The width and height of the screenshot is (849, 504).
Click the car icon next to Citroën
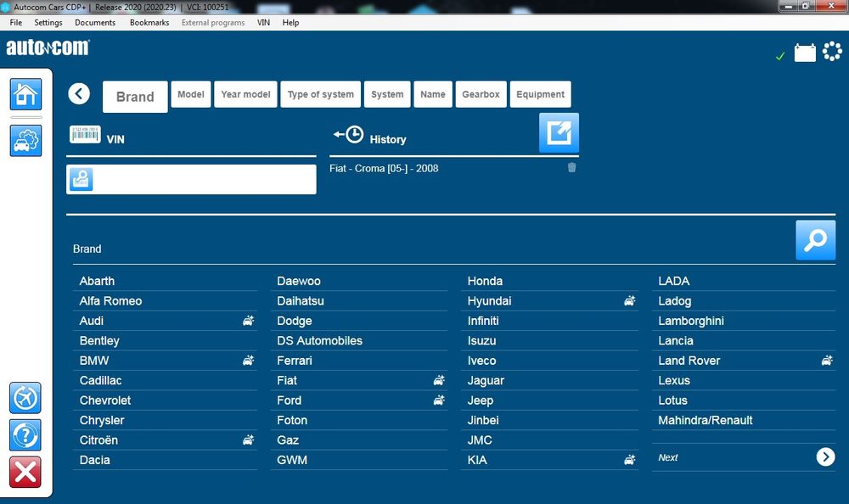tap(248, 440)
